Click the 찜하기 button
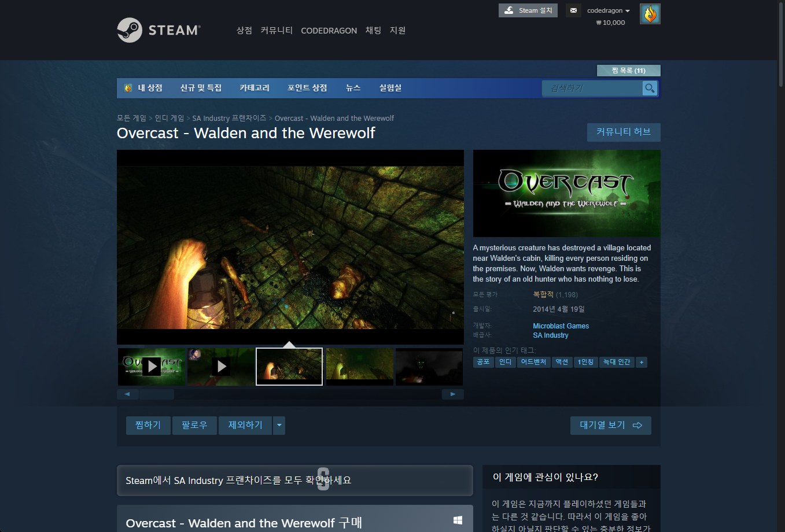 point(148,426)
